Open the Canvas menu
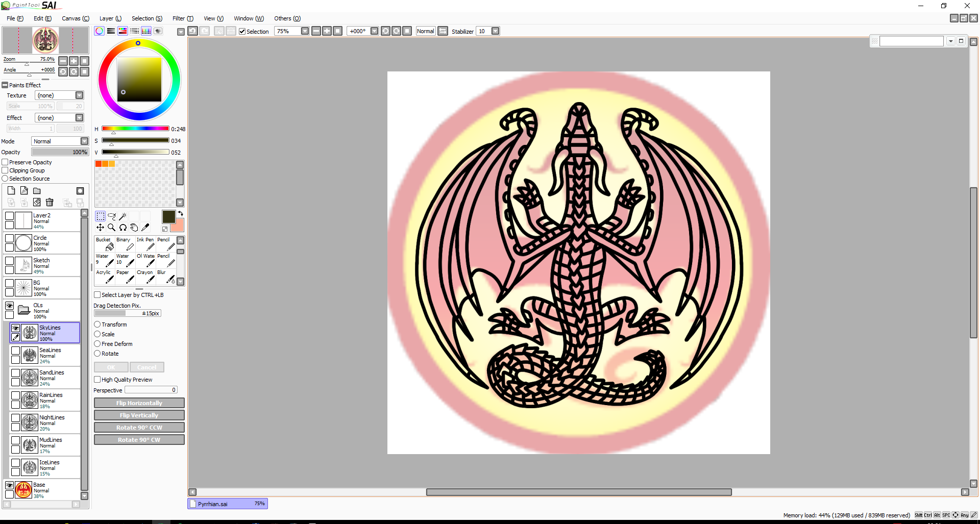Image resolution: width=980 pixels, height=524 pixels. pos(75,18)
